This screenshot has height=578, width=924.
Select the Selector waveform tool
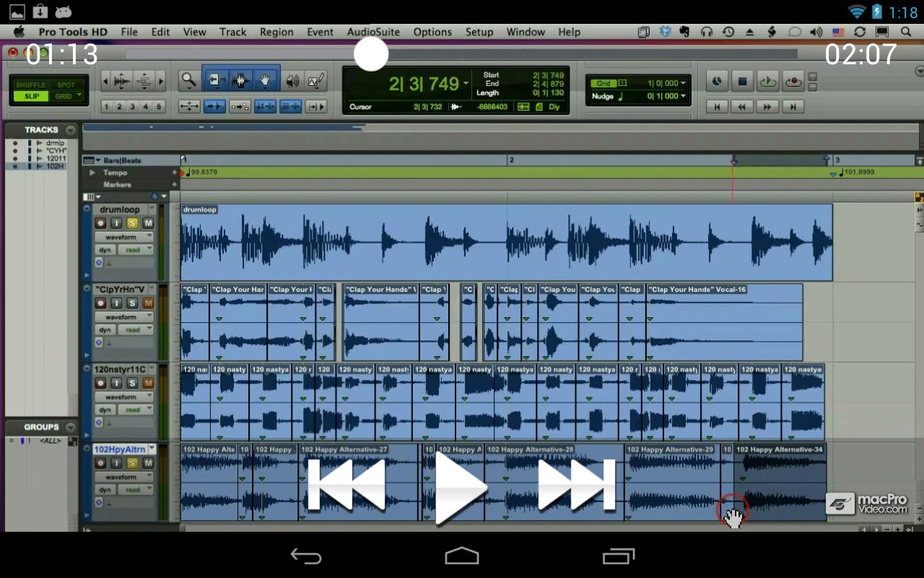240,81
